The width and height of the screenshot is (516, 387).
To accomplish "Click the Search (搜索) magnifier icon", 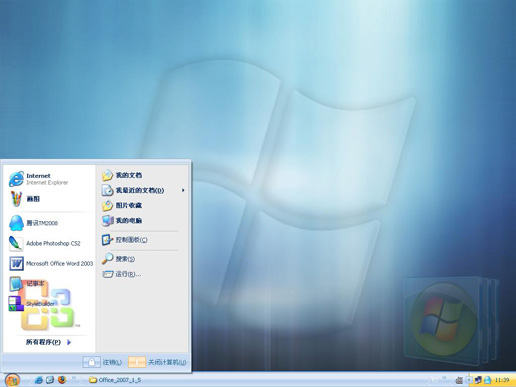I will (108, 259).
